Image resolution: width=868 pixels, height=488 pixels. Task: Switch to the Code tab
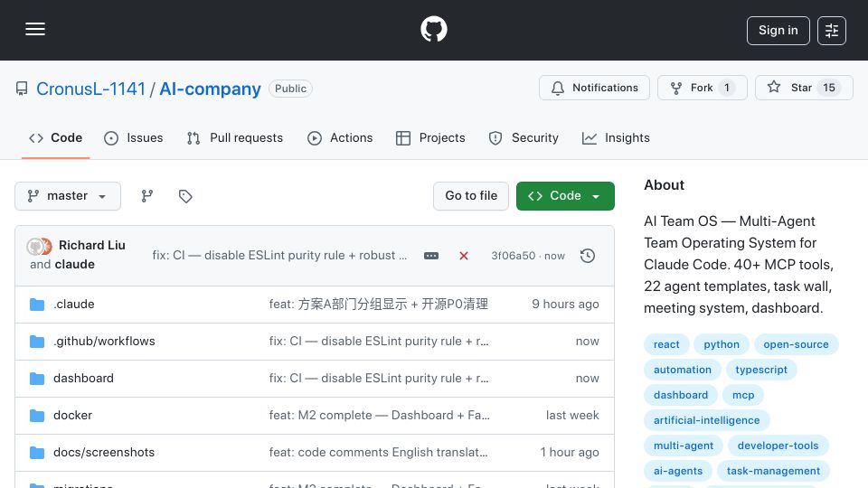55,137
